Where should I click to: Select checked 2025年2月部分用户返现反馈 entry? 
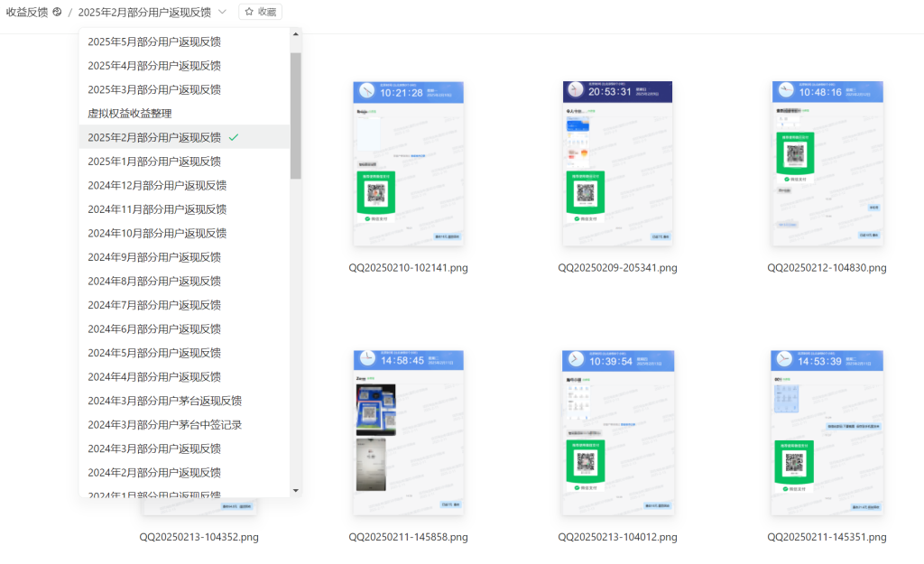point(184,137)
